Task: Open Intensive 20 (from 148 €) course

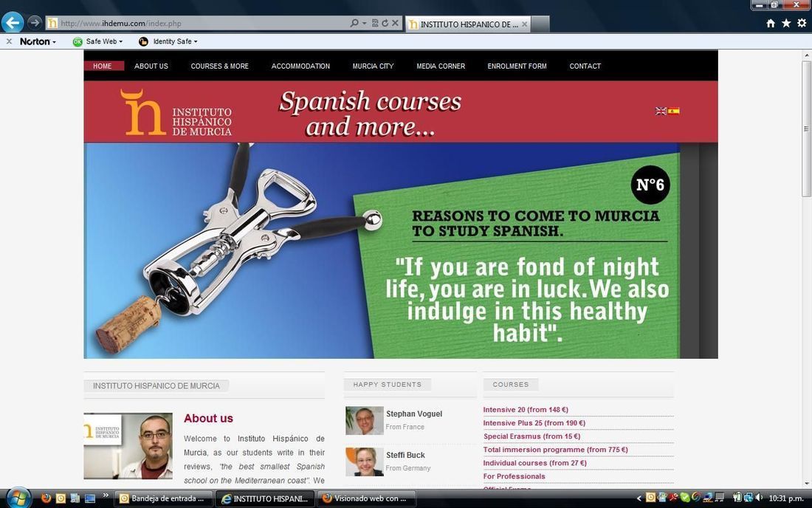Action: click(x=526, y=410)
